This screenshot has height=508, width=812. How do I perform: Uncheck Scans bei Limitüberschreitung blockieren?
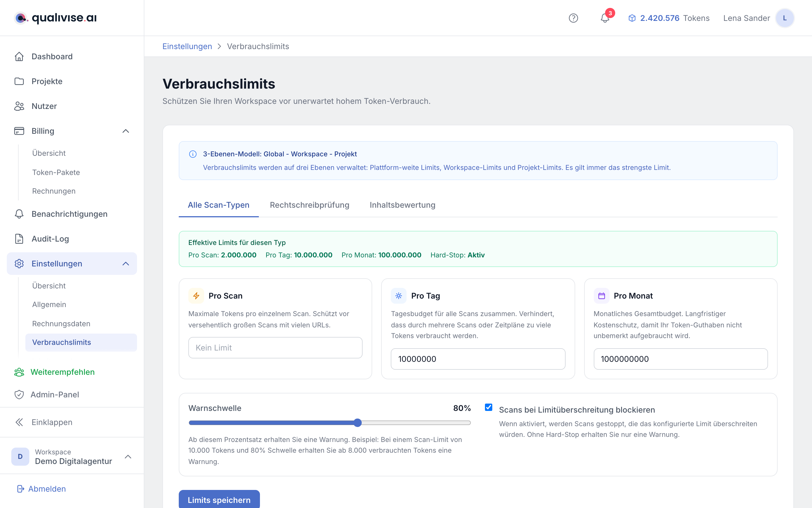click(489, 408)
